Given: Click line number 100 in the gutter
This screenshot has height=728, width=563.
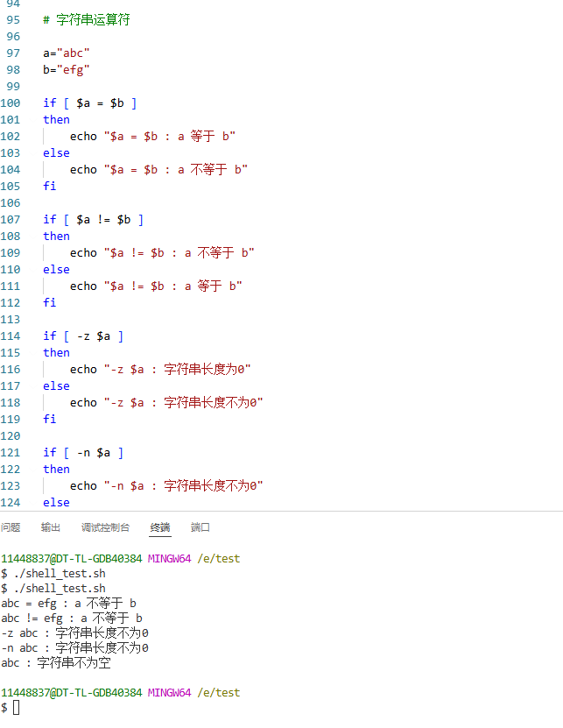Looking at the screenshot, I should [11, 103].
